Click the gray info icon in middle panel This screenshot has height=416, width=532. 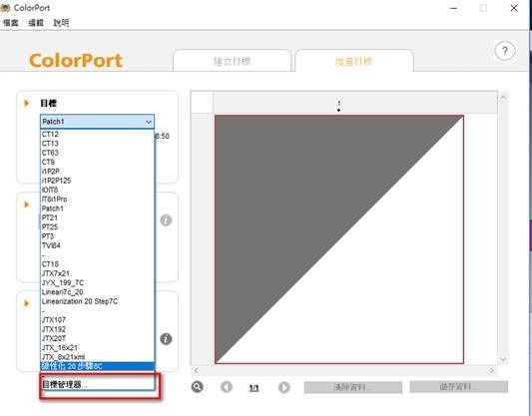[166, 220]
